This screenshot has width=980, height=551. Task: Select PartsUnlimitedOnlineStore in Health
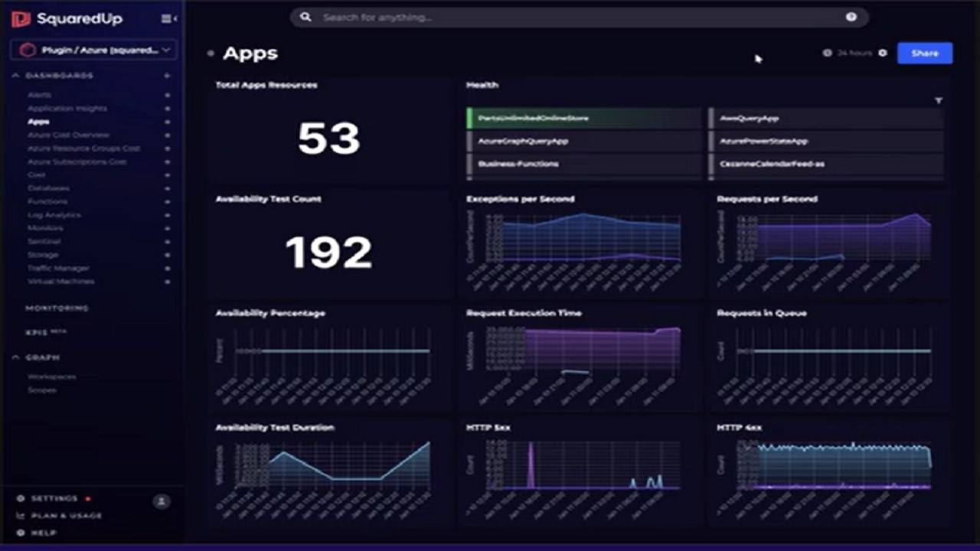pyautogui.click(x=583, y=119)
